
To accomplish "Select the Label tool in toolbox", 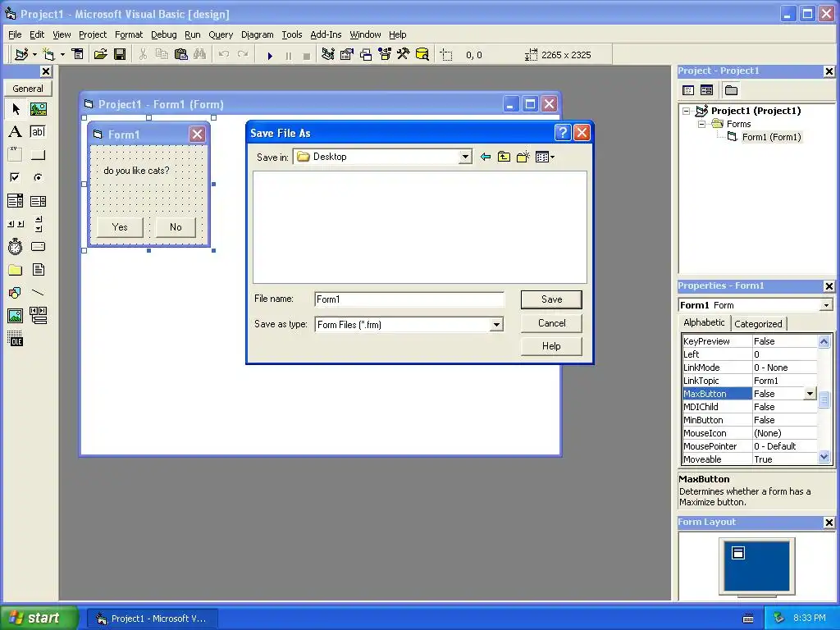I will click(16, 132).
